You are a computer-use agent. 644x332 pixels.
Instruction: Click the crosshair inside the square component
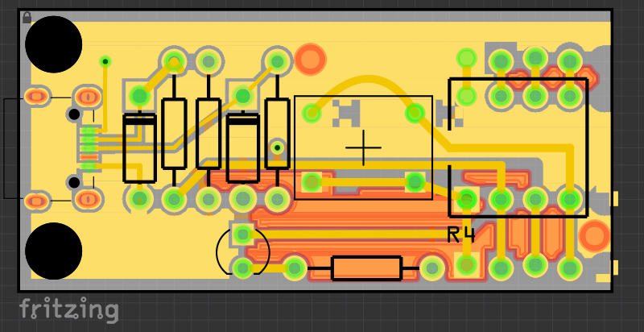click(363, 147)
